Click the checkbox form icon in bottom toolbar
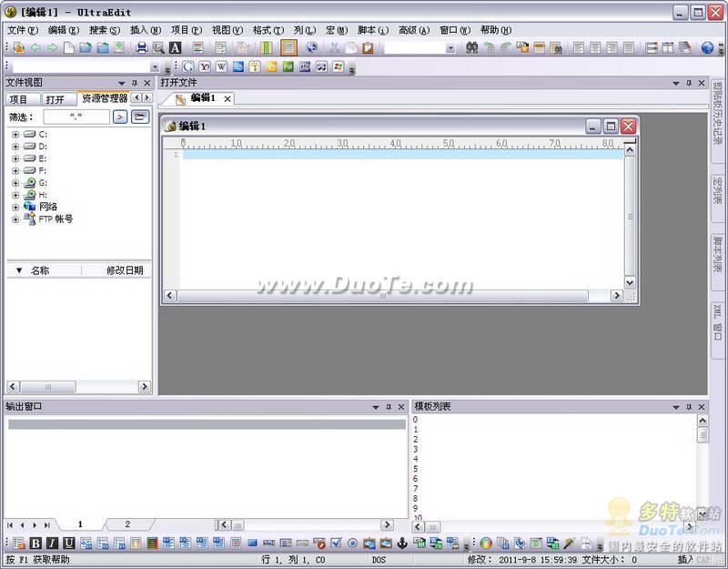The height and width of the screenshot is (569, 728). (x=336, y=543)
